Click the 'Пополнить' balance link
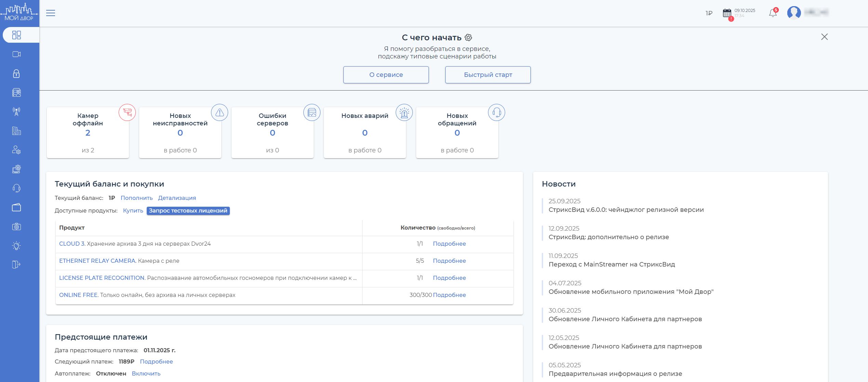This screenshot has width=868, height=382. tap(136, 198)
